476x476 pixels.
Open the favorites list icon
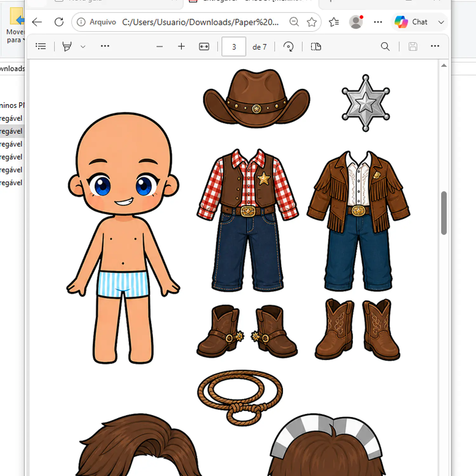pyautogui.click(x=334, y=22)
